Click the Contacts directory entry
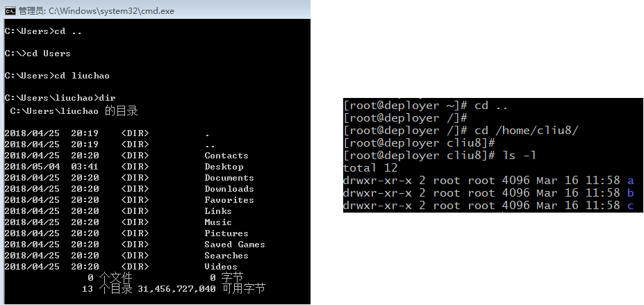Image resolution: width=644 pixels, height=305 pixels. (226, 156)
